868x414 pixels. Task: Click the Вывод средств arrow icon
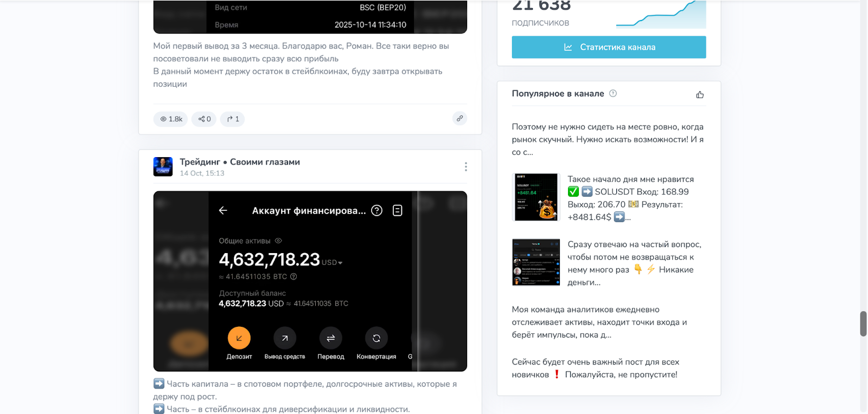pyautogui.click(x=285, y=338)
